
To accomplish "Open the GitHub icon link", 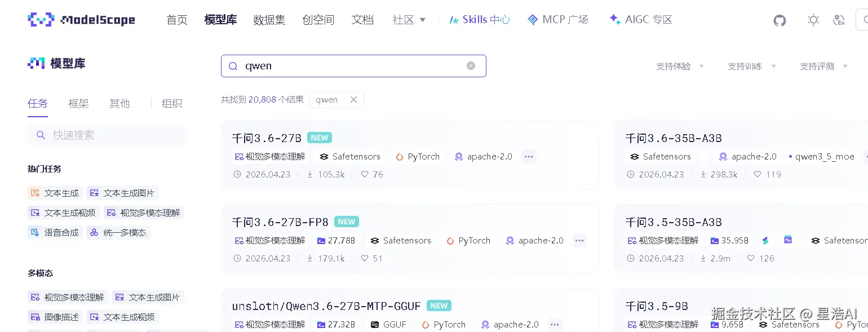I will pyautogui.click(x=780, y=20).
